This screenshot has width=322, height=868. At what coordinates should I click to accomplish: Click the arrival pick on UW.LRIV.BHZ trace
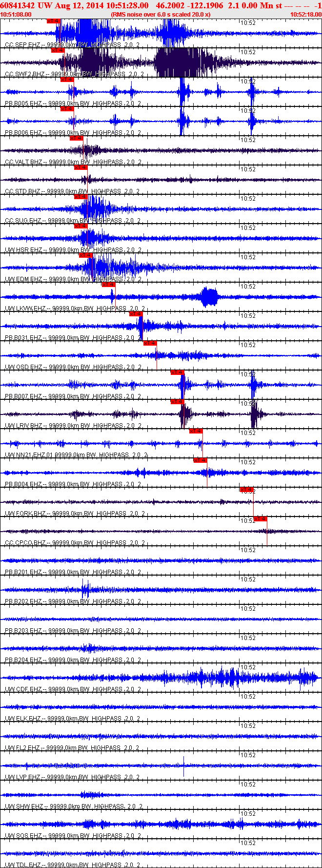(178, 402)
